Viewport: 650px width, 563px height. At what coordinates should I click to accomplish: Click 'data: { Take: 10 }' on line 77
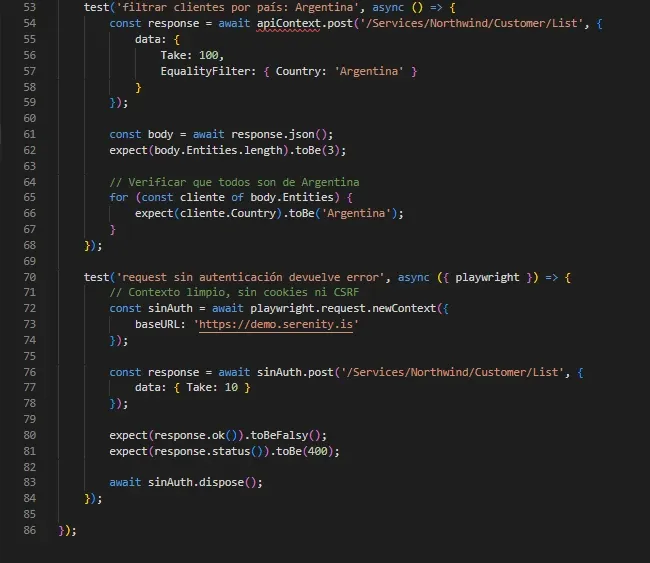click(x=192, y=388)
